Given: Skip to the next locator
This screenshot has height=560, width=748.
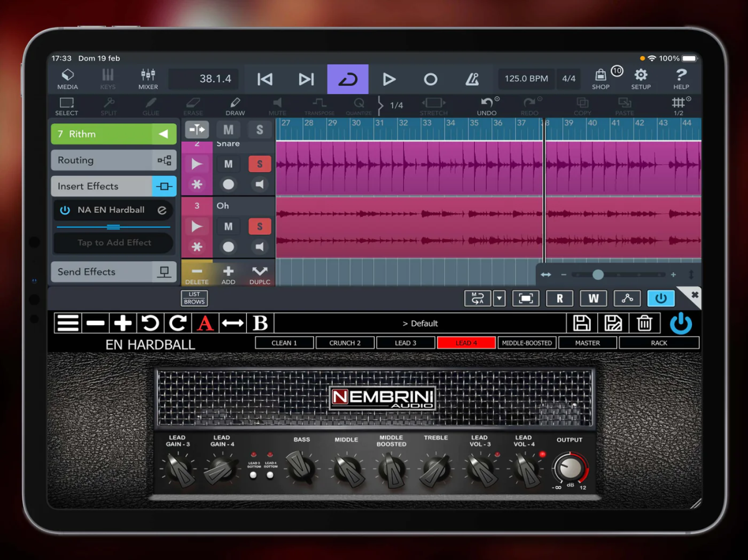Looking at the screenshot, I should 306,79.
